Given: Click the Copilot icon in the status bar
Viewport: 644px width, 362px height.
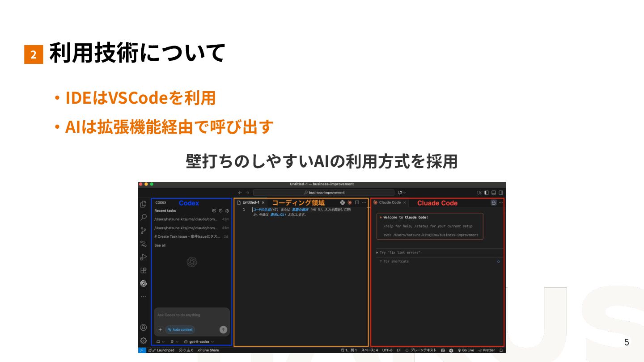Looking at the screenshot, I should 443,350.
